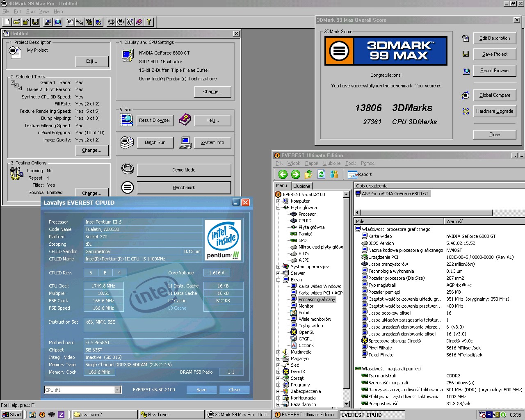
Task: Click the Wartość column header
Action: [484, 221]
